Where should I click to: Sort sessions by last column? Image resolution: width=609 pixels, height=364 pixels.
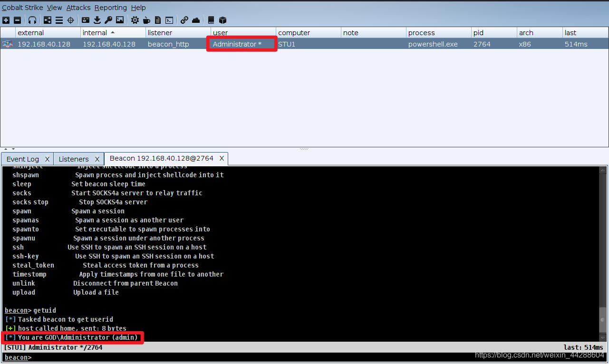[585, 33]
